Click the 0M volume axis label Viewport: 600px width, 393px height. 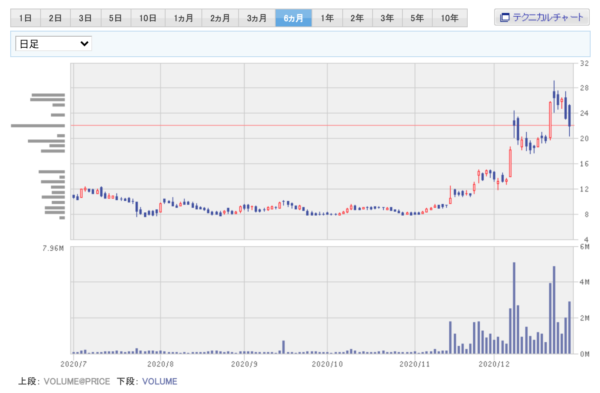[585, 354]
